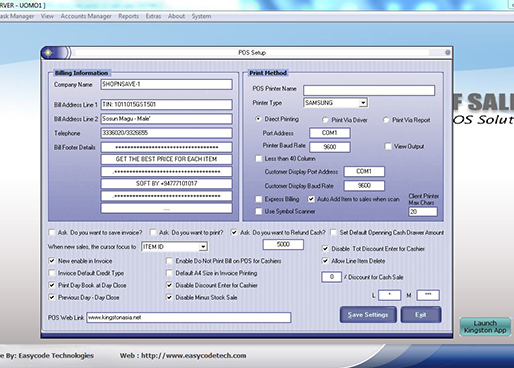
Task: Tick Ask Do you want to print
Action: (153, 232)
